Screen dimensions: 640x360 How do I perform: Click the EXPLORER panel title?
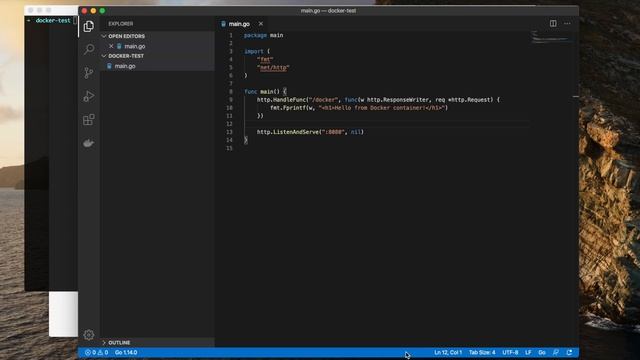click(120, 24)
